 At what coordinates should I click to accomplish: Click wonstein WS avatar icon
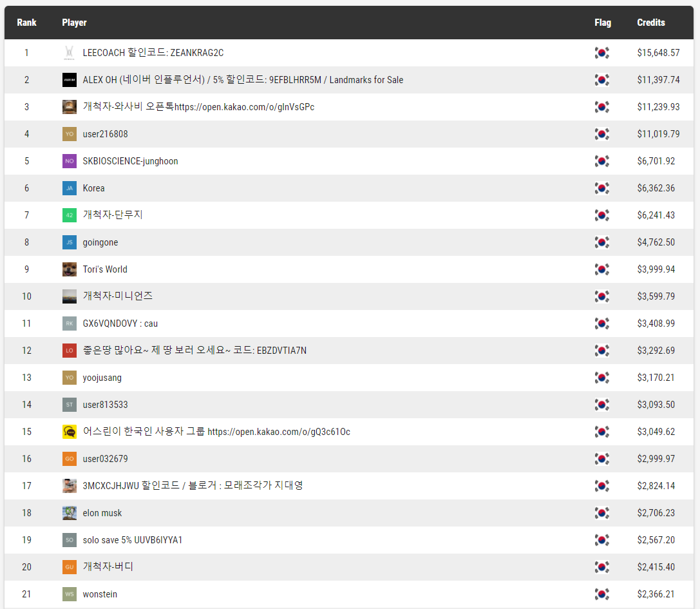(x=69, y=594)
